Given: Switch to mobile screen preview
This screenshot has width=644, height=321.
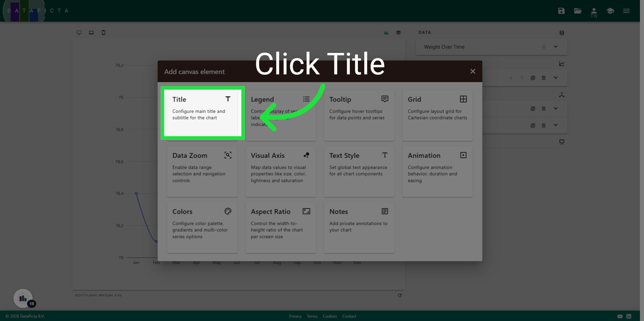Looking at the screenshot, I should coord(103,33).
